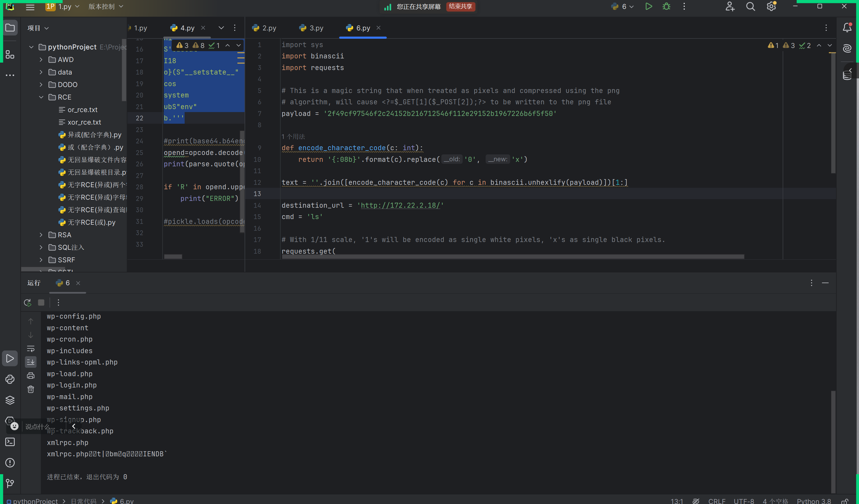The height and width of the screenshot is (504, 859).
Task: Stop the running process in Run panel
Action: pyautogui.click(x=41, y=303)
